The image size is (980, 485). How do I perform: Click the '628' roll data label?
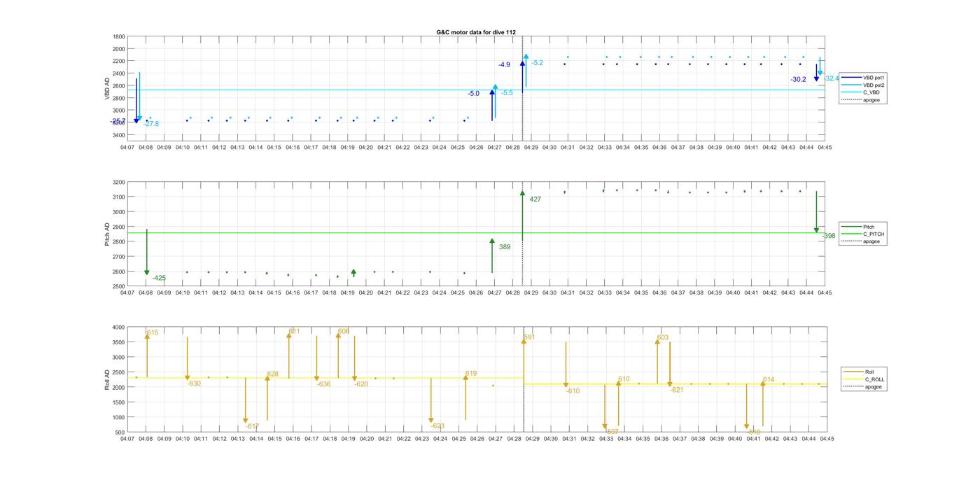coord(272,374)
